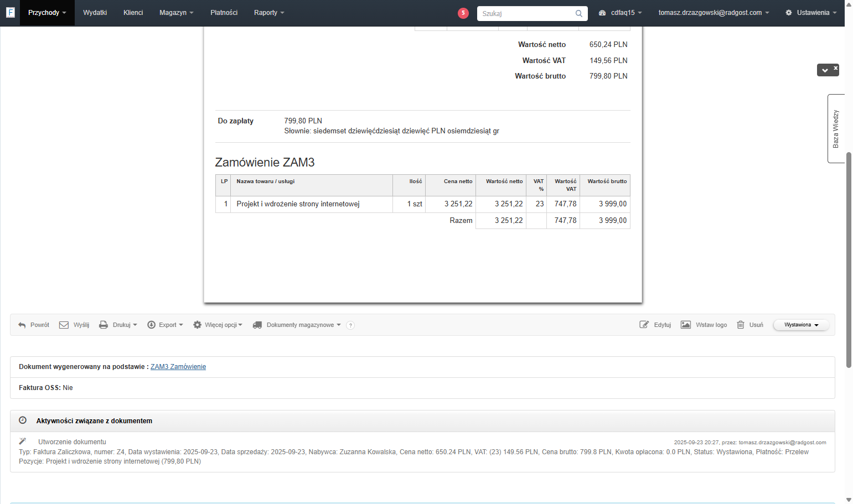Image resolution: width=853 pixels, height=504 pixels.
Task: Close the floating widget with x
Action: click(836, 68)
